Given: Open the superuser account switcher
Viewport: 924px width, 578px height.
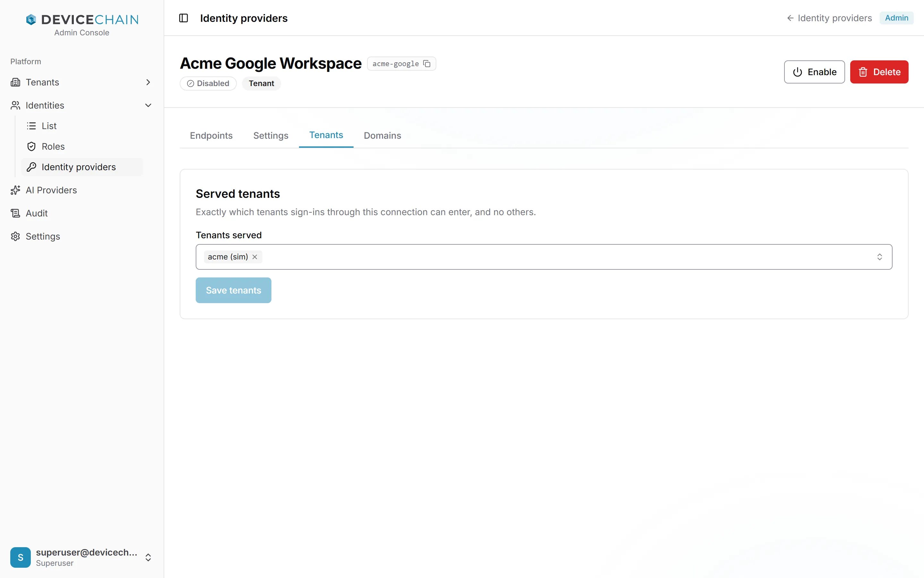Looking at the screenshot, I should (x=148, y=557).
